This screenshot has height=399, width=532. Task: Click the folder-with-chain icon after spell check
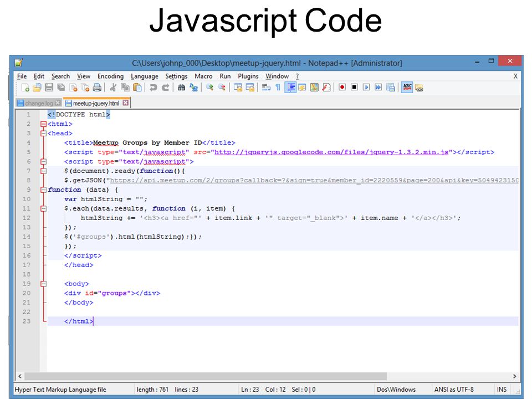420,88
